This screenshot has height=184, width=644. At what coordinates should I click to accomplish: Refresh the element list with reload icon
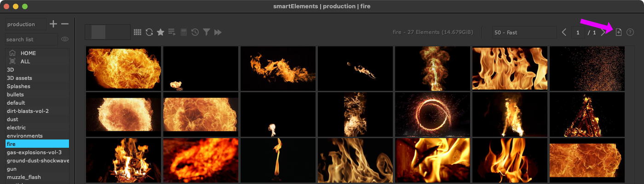[x=149, y=32]
